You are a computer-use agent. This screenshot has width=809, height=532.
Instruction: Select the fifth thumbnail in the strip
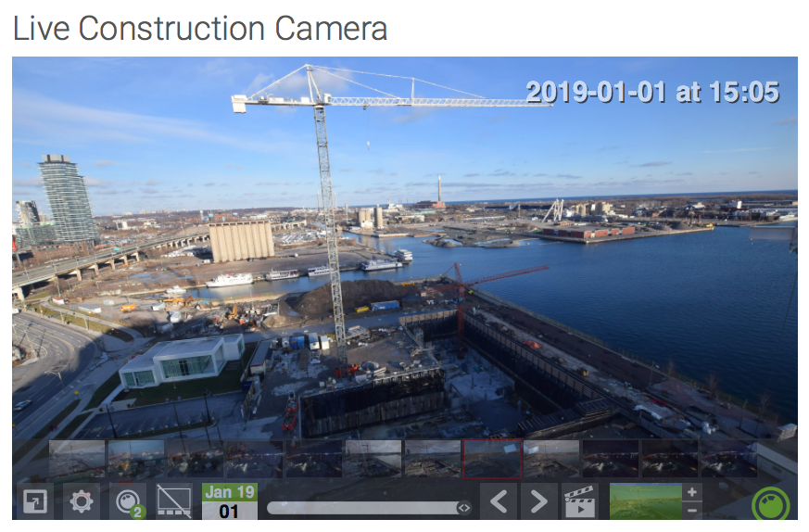coord(314,459)
